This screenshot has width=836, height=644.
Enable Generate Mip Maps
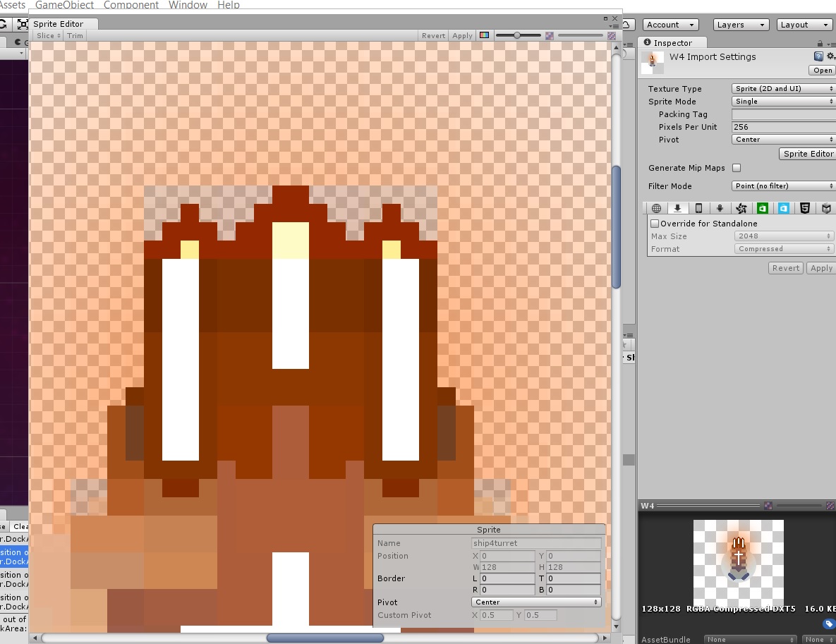click(x=737, y=168)
